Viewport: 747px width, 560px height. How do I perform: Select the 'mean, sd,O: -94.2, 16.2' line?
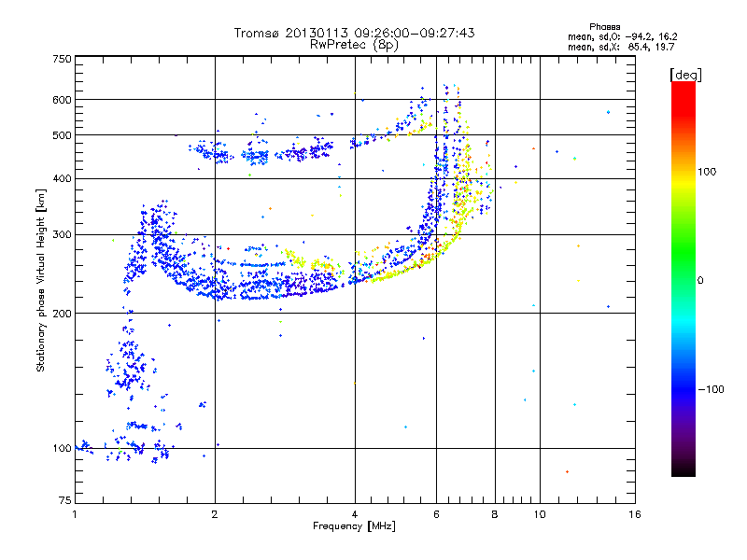pyautogui.click(x=622, y=36)
